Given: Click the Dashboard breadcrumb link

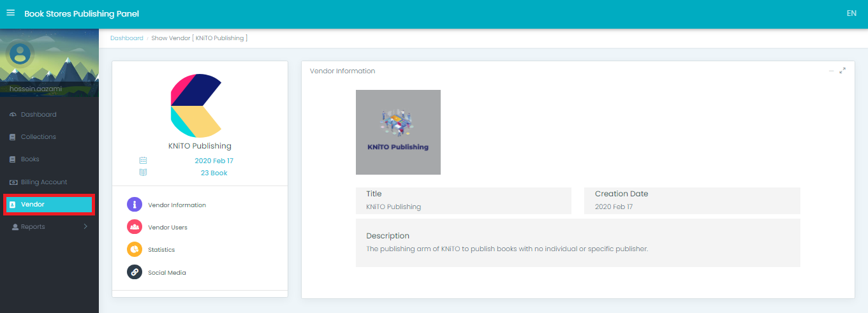Looking at the screenshot, I should (x=126, y=38).
